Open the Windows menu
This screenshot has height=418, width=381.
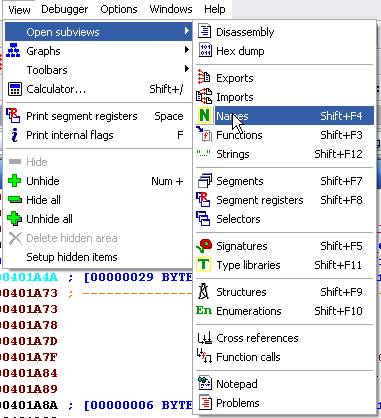tap(171, 9)
